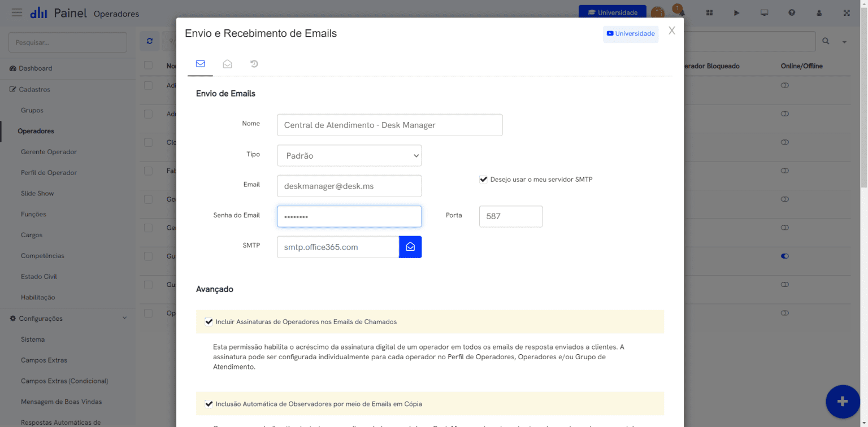Click the monitor icon in the top bar
868x427 pixels.
(764, 12)
